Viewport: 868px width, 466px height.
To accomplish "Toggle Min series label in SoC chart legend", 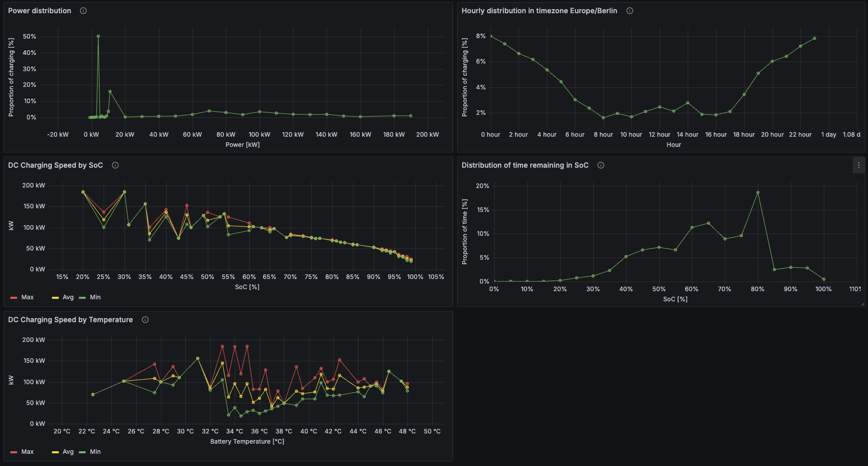I will pyautogui.click(x=95, y=297).
